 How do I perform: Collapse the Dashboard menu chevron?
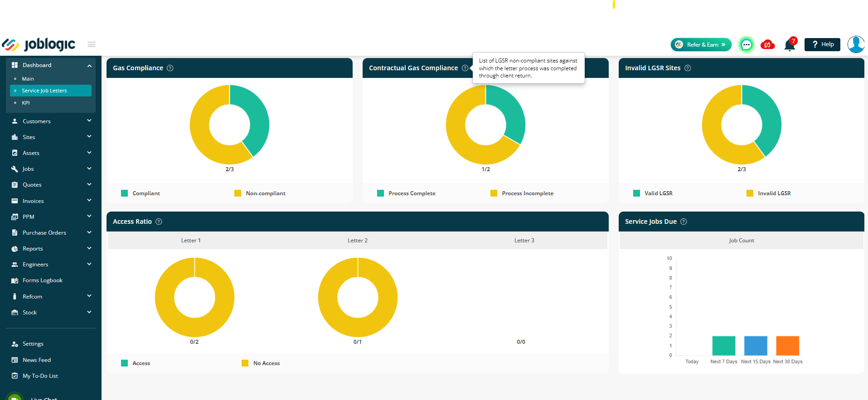(x=89, y=66)
